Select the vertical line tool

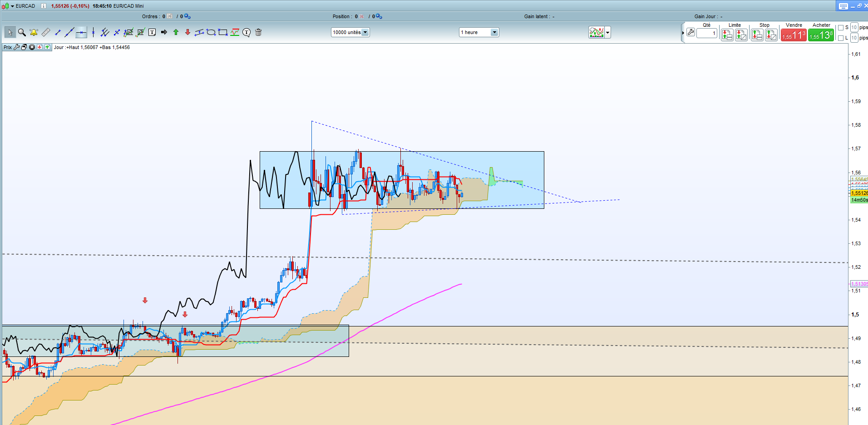tap(93, 32)
